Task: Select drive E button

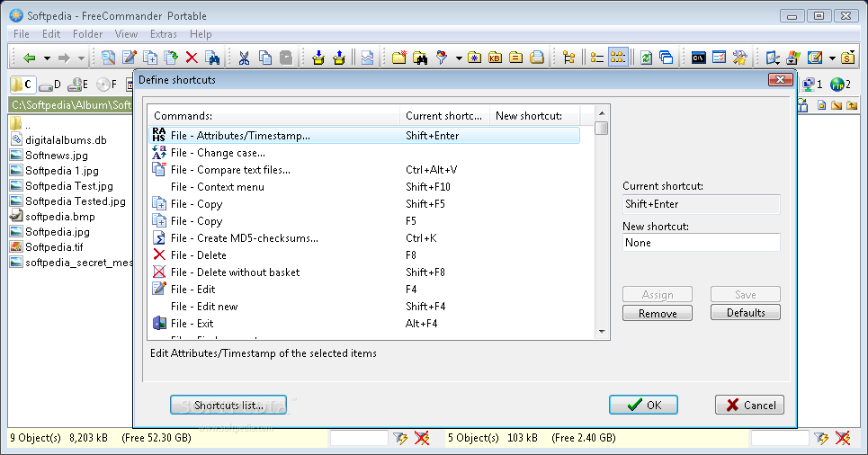Action: 78,85
